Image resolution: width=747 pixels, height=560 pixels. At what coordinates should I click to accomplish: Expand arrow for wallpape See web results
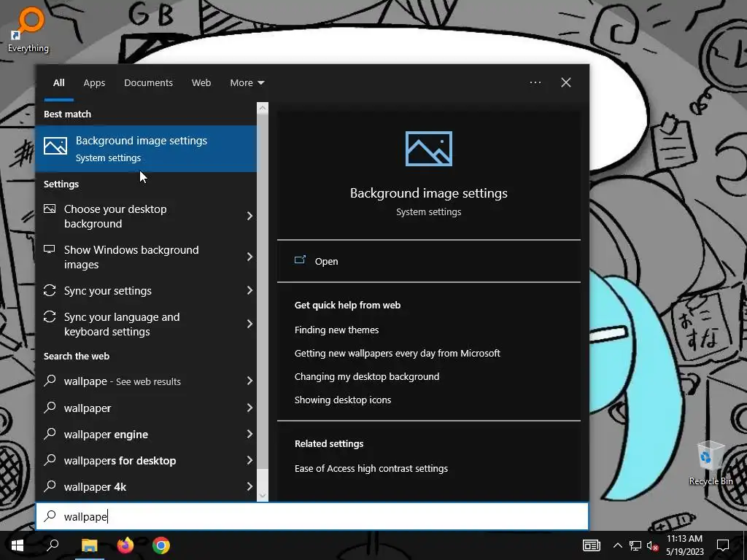click(x=249, y=381)
